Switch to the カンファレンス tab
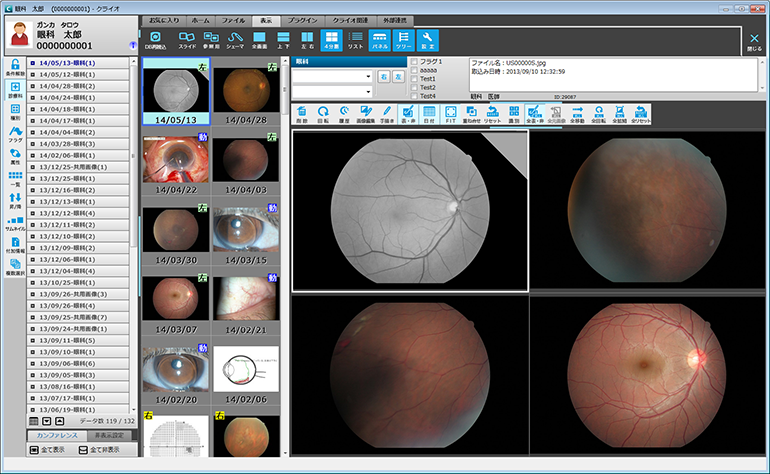The image size is (770, 474). (57, 436)
